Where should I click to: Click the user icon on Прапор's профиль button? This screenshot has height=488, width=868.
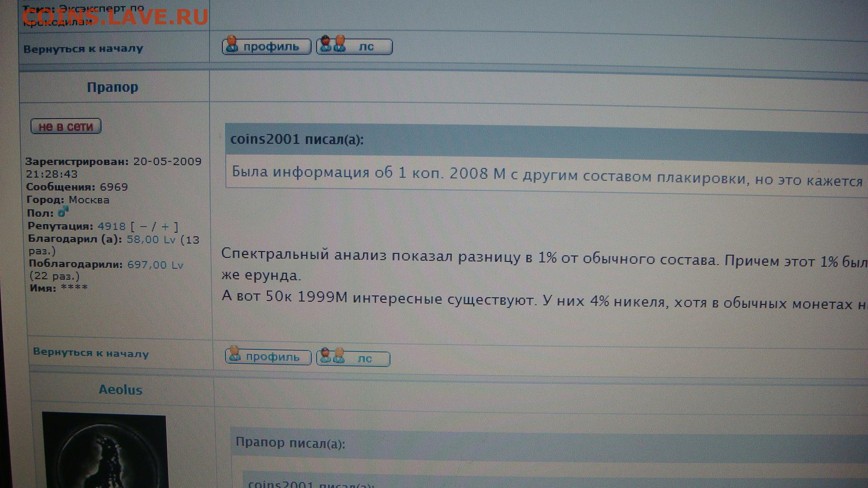[x=234, y=354]
